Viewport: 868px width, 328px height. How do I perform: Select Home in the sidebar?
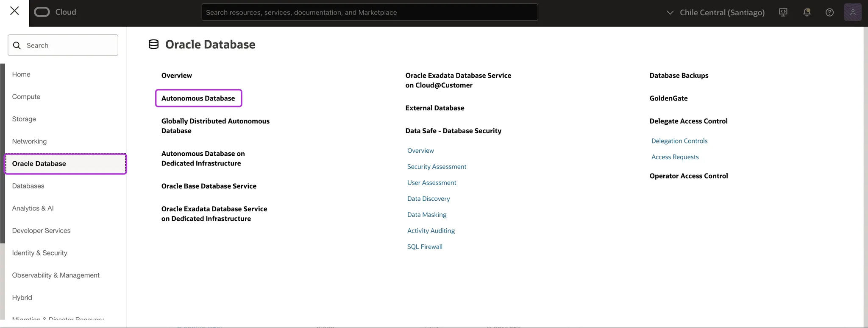21,74
